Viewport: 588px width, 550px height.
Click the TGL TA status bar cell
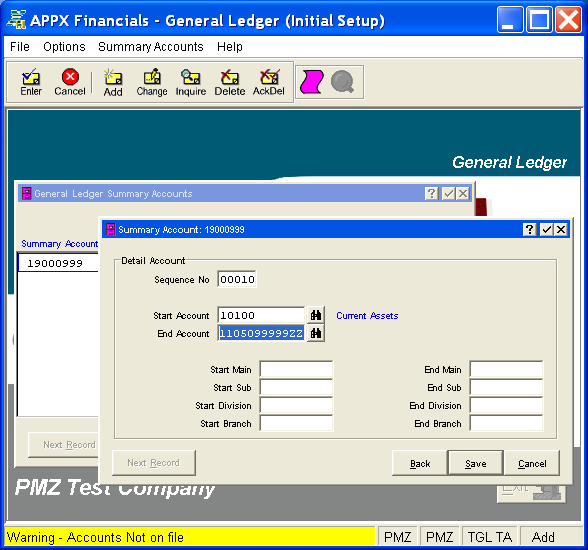coord(490,537)
